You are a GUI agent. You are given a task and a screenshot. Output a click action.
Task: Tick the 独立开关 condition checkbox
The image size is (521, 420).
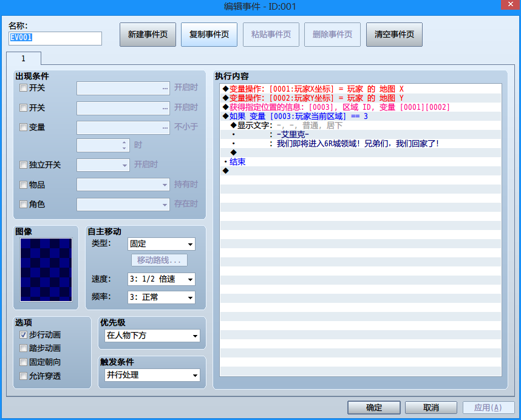pyautogui.click(x=23, y=164)
